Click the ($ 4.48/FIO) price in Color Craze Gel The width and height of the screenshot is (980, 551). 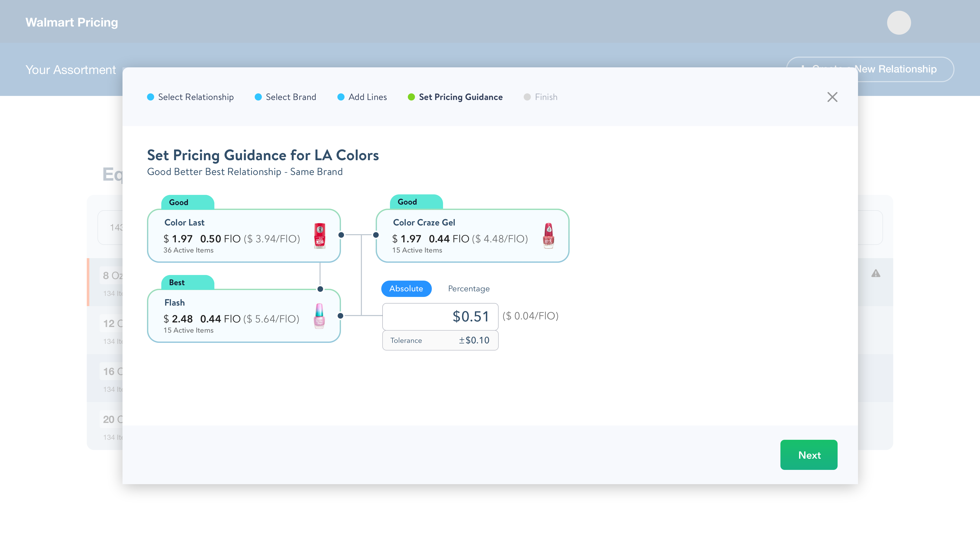pos(500,239)
